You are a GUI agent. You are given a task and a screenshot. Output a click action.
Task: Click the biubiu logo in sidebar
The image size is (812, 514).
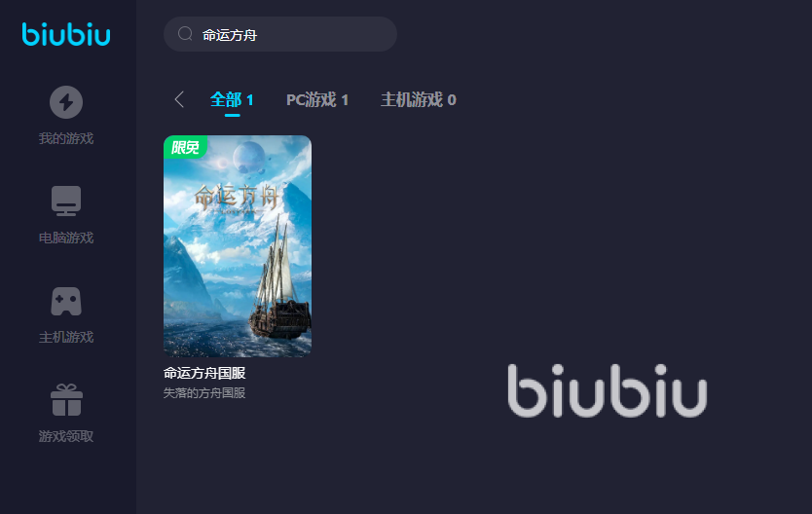coord(66,34)
